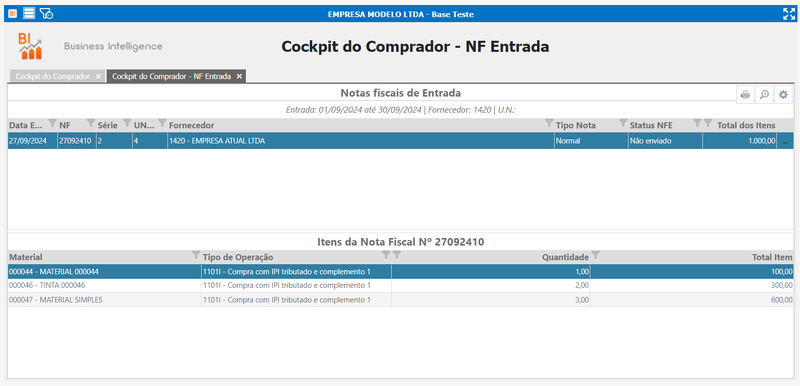
Task: Sort by the Fornecedor column header
Action: [x=191, y=125]
